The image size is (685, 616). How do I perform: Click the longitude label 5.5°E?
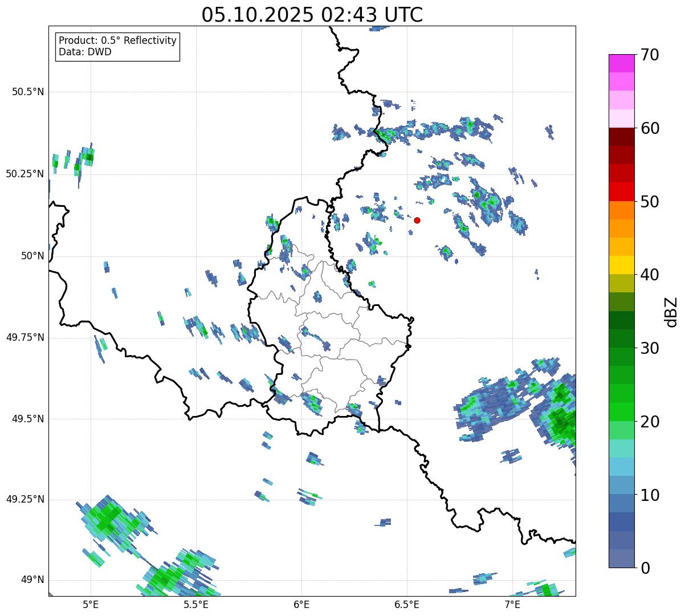196,604
